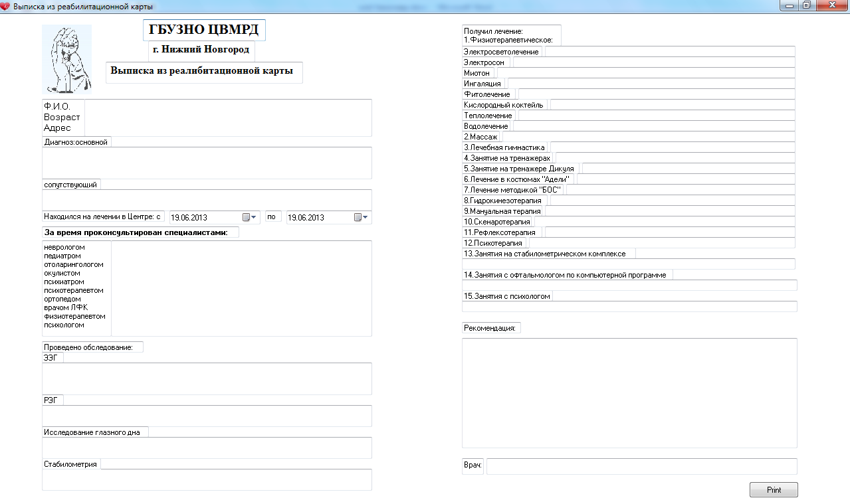The height and width of the screenshot is (504, 850).
Task: Click the методикой "БОС" input field
Action: pos(681,189)
